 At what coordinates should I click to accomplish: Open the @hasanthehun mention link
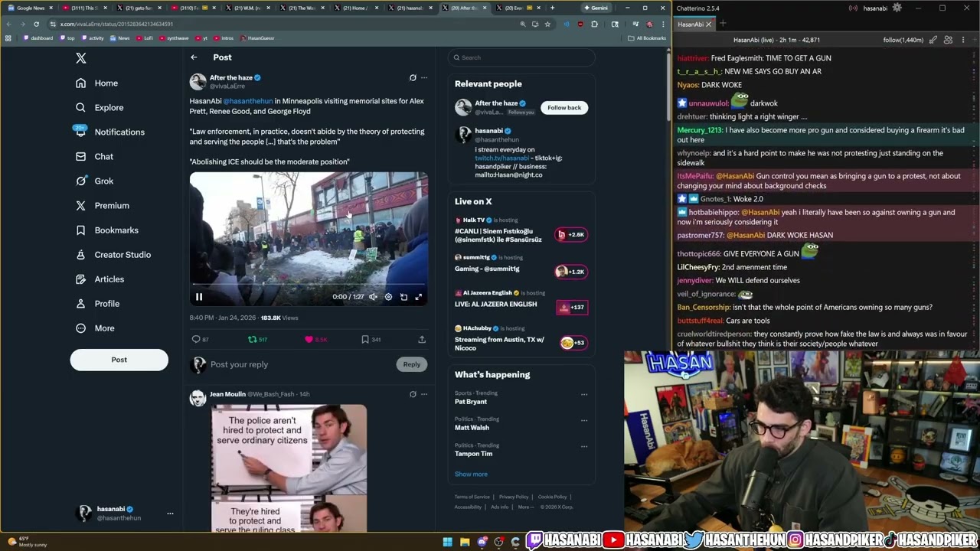[x=248, y=101]
